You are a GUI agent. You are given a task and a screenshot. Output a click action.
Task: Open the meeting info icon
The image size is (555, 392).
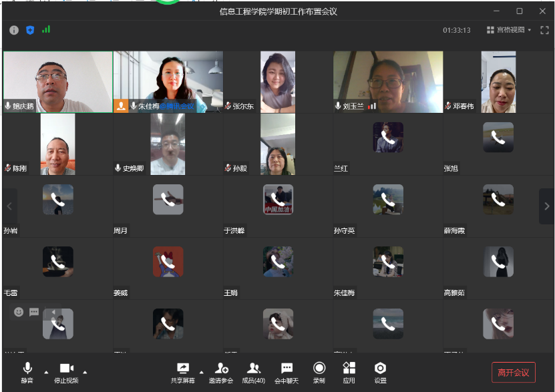tap(14, 30)
